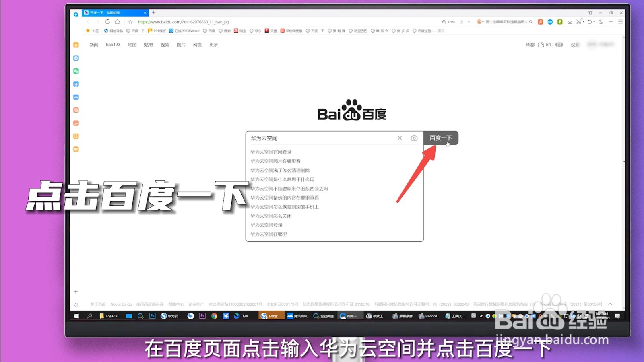Open the Premiere Pro taskbar icon
The width and height of the screenshot is (644, 362).
tap(202, 316)
